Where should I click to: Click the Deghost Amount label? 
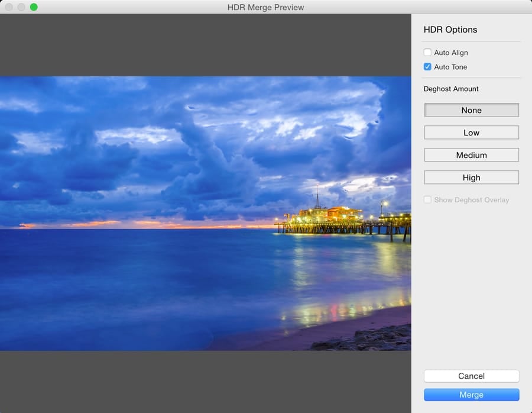(x=450, y=89)
